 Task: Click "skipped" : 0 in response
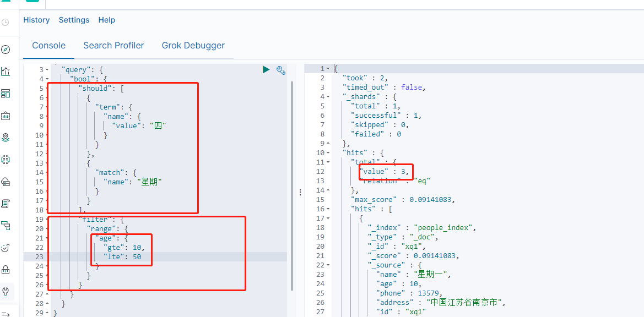(x=380, y=125)
